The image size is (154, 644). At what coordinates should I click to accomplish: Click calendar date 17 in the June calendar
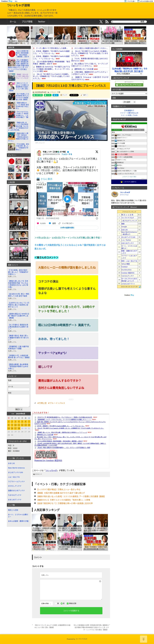pyautogui.click(x=15, y=428)
